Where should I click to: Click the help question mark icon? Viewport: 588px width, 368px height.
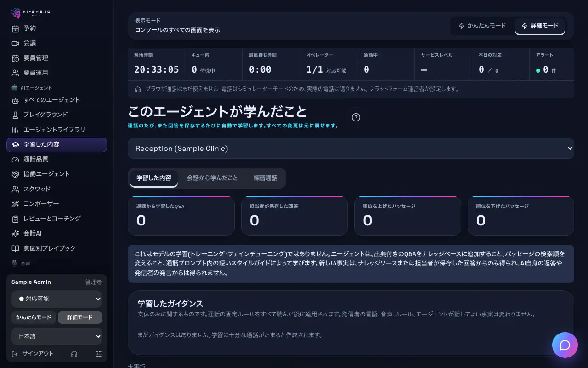pos(356,117)
